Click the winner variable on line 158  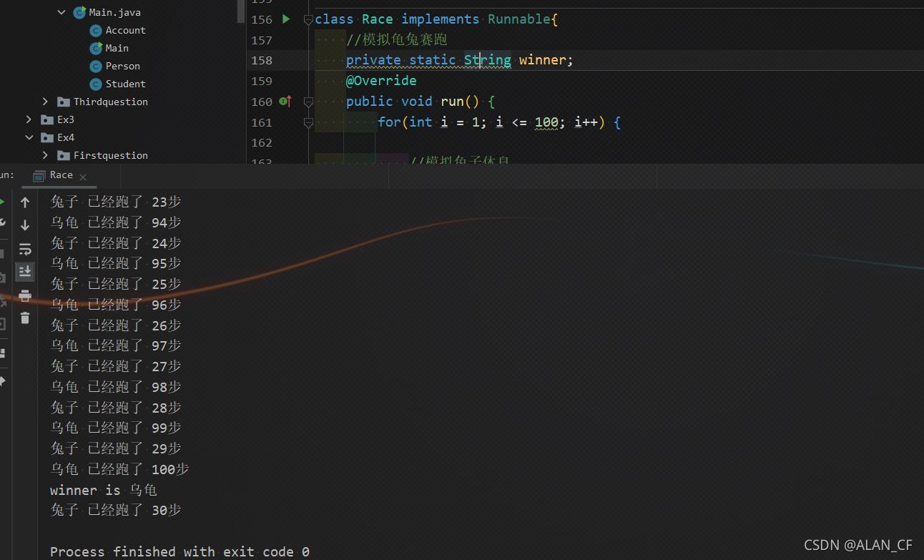pos(543,60)
